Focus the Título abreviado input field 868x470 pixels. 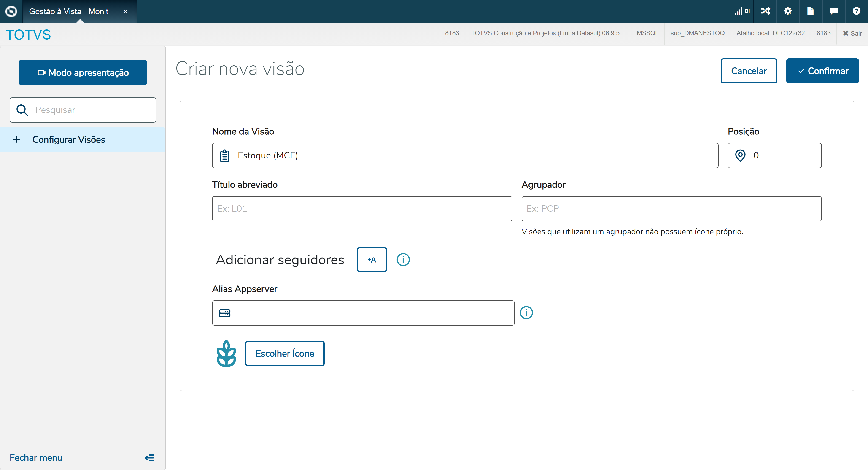point(362,208)
